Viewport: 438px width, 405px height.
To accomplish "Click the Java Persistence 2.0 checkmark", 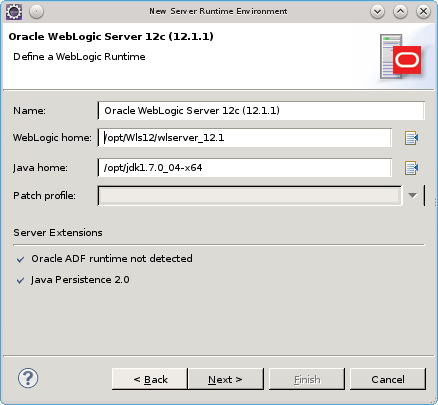I will coord(20,280).
